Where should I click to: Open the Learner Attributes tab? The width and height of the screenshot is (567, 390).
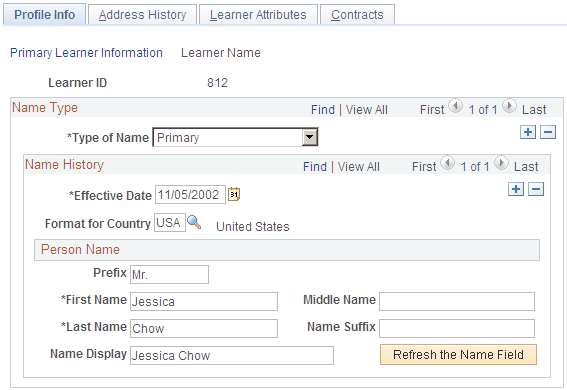(x=258, y=14)
